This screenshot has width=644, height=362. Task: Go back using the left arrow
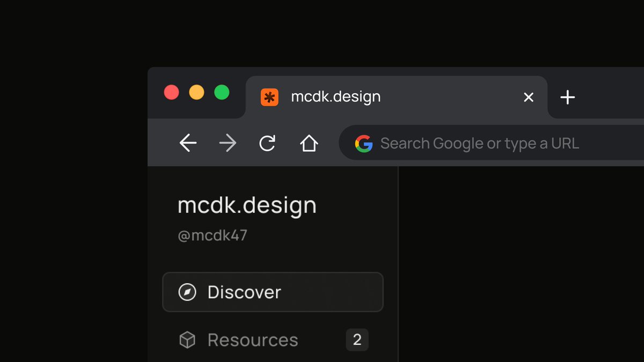tap(188, 143)
